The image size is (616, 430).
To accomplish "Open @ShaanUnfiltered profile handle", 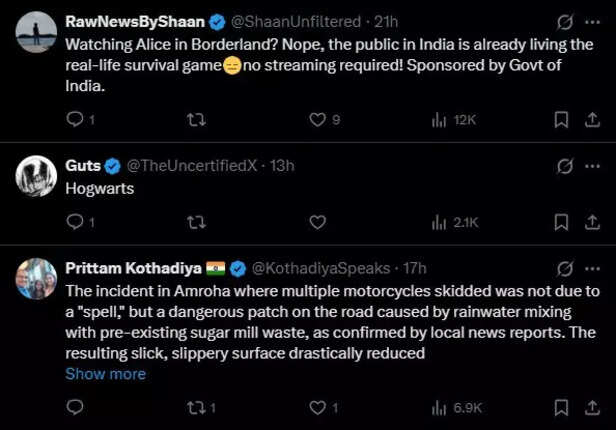I will point(301,21).
